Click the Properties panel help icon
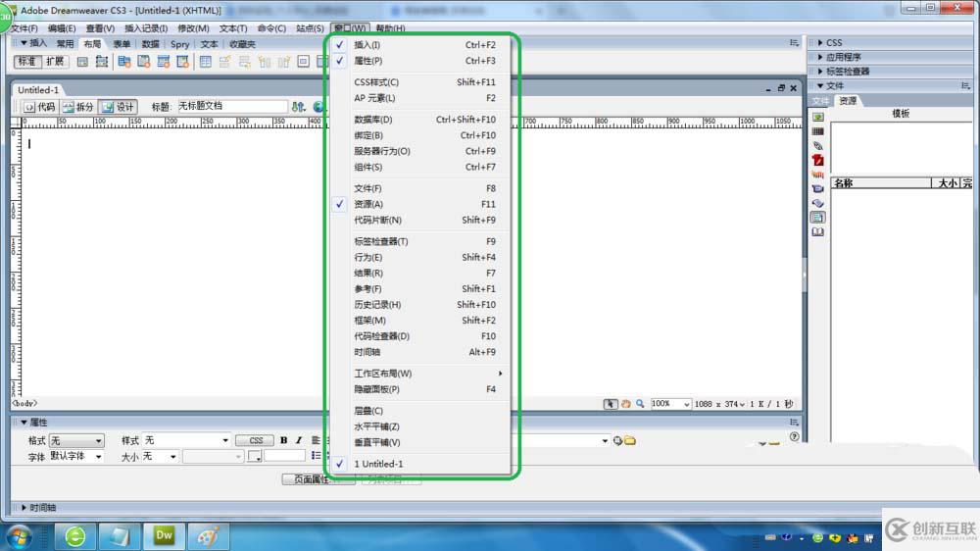This screenshot has width=980, height=551. 794,436
